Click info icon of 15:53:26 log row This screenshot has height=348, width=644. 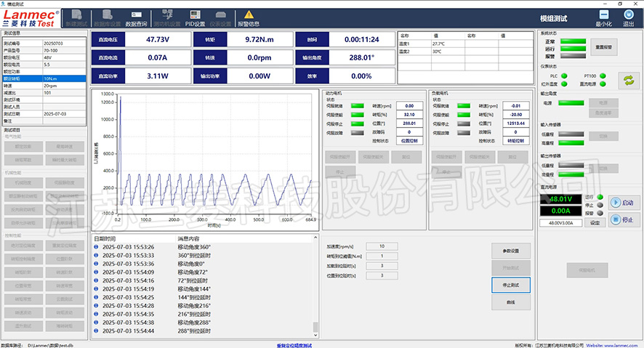coord(96,247)
